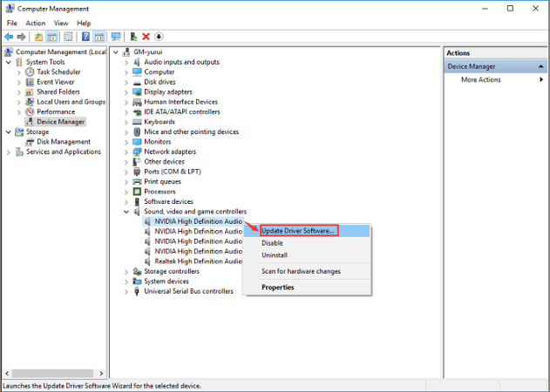Select Task Scheduler in left tree

click(x=58, y=72)
